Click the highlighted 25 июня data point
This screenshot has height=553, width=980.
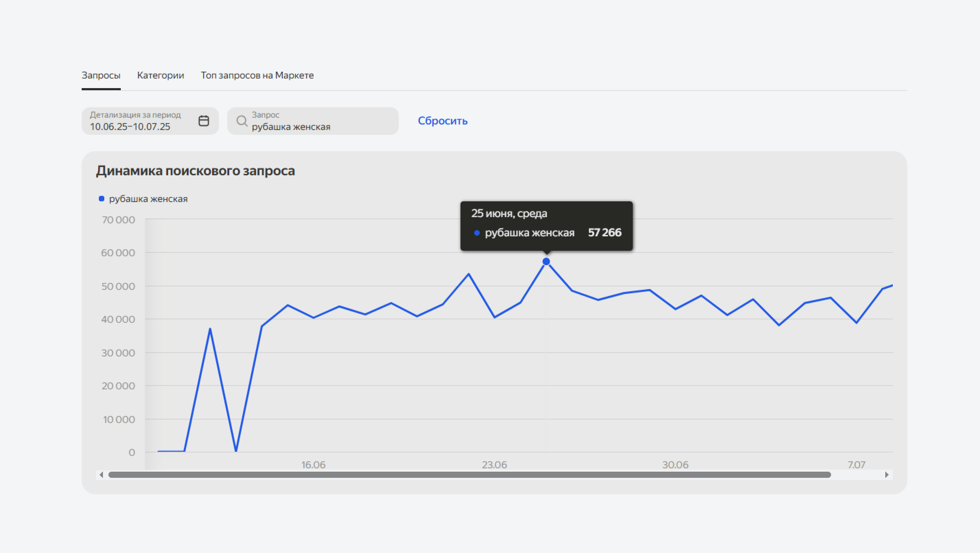(x=546, y=262)
